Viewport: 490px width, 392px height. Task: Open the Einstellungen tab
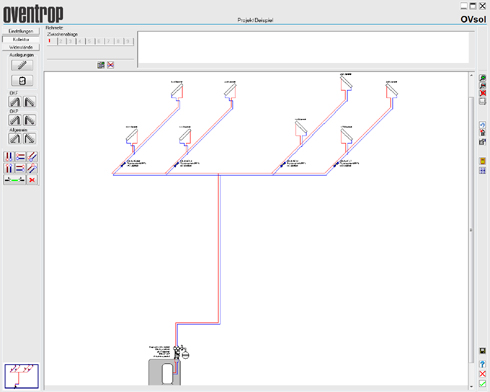(x=21, y=31)
